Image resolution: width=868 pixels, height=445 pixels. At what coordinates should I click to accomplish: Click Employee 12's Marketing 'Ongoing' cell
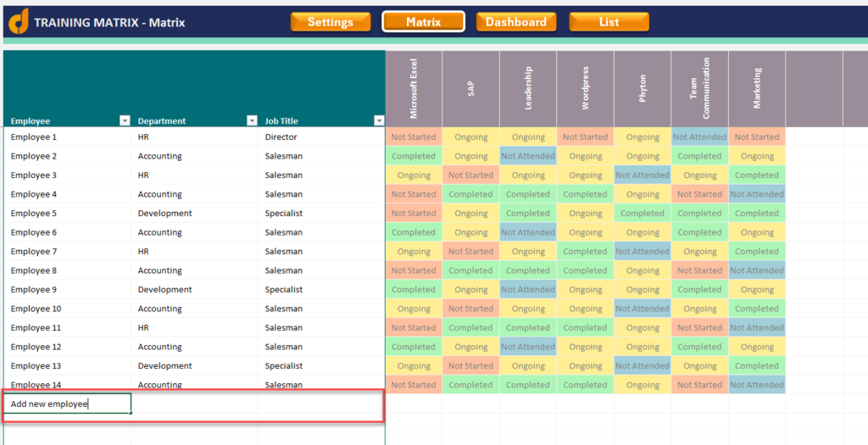[757, 347]
